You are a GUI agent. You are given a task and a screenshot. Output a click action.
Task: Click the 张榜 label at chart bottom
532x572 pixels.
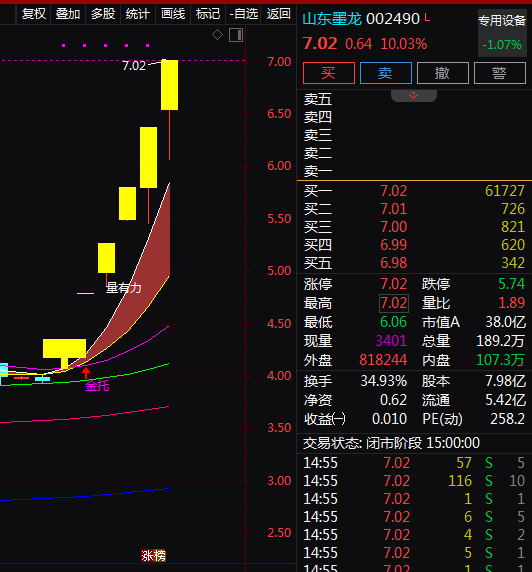154,556
